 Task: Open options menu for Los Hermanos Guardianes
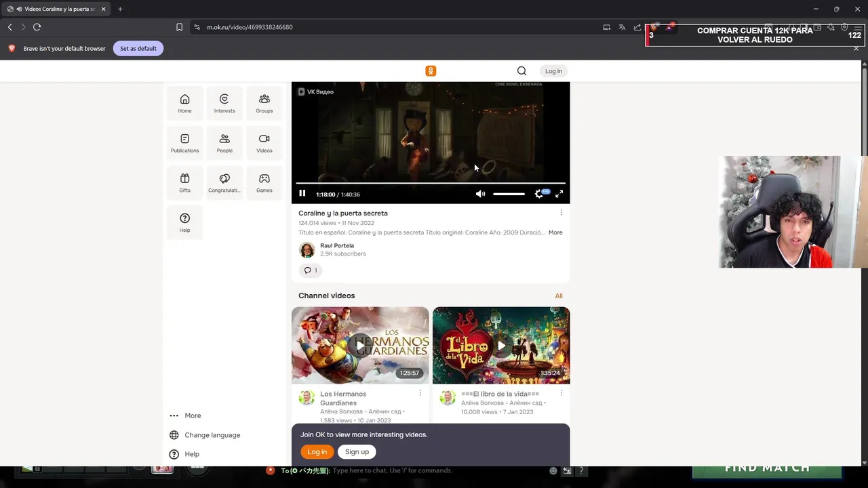(420, 393)
